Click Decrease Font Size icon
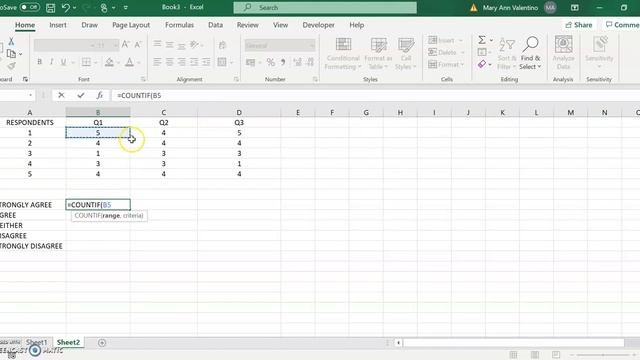 (x=138, y=44)
